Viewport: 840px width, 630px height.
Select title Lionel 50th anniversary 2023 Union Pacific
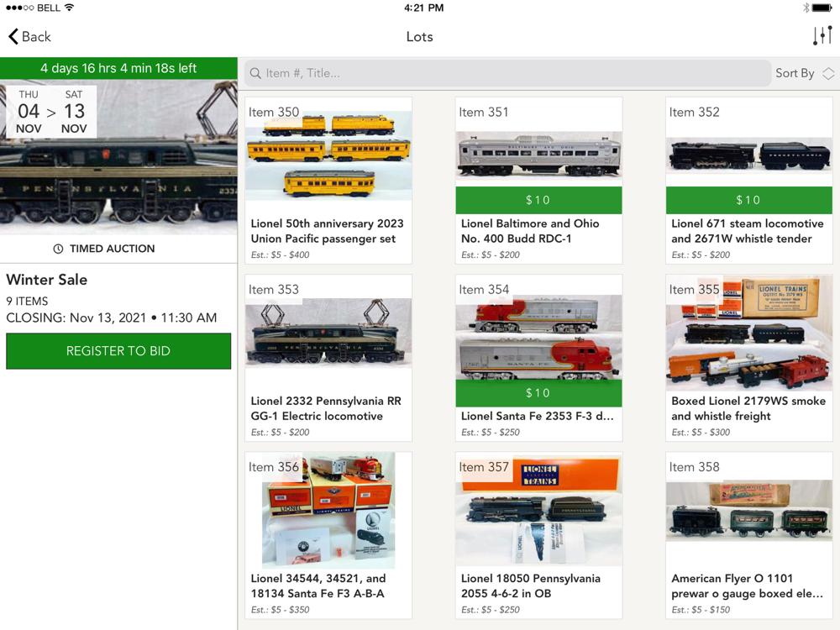(327, 231)
